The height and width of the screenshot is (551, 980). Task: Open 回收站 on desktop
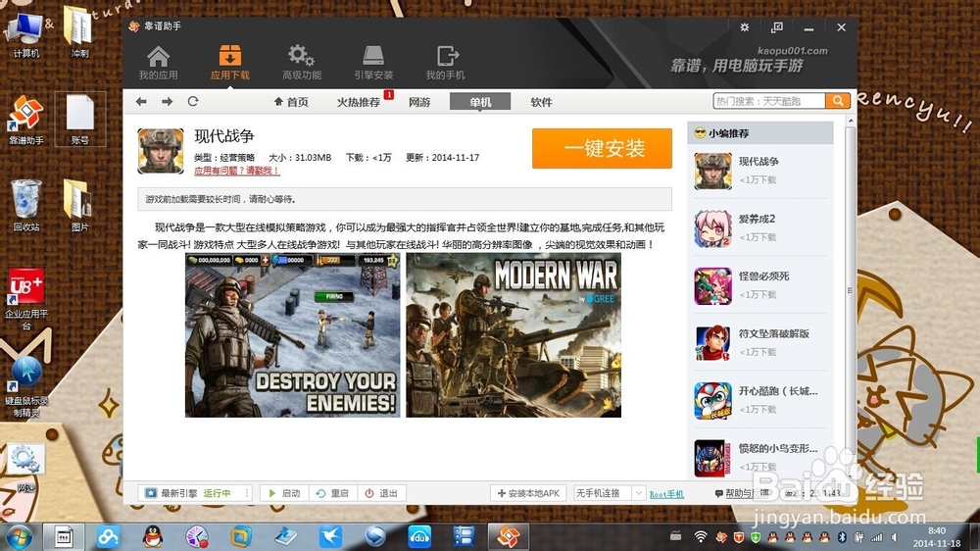[25, 206]
